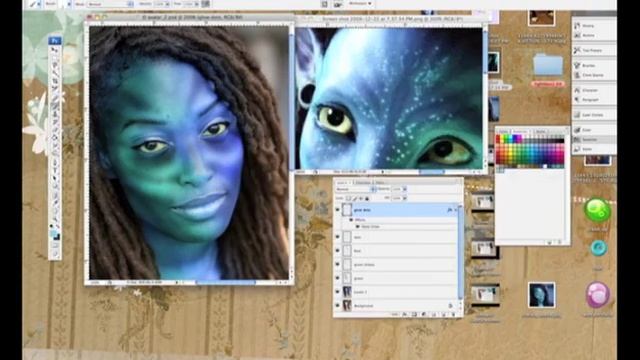Viewport: 640px width, 360px height.
Task: Pick the black swatch in Swatches top row
Action: click(x=562, y=141)
